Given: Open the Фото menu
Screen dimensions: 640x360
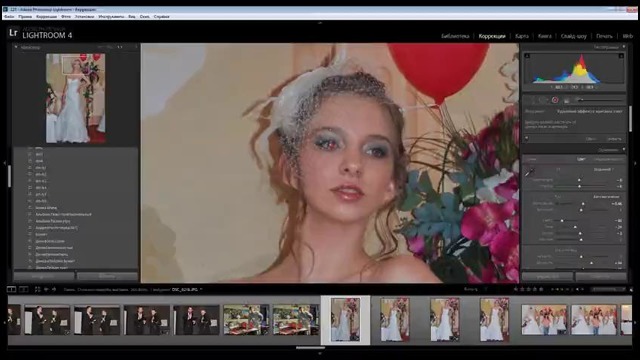Looking at the screenshot, I should click(66, 17).
